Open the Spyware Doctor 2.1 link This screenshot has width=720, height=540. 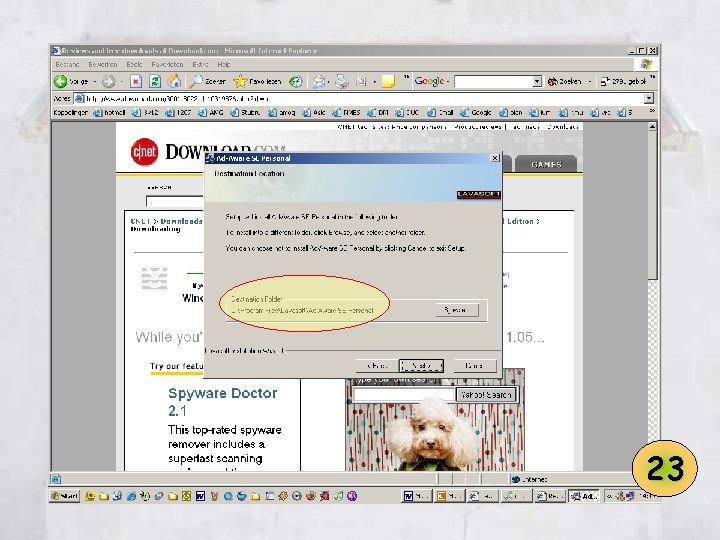click(x=223, y=402)
